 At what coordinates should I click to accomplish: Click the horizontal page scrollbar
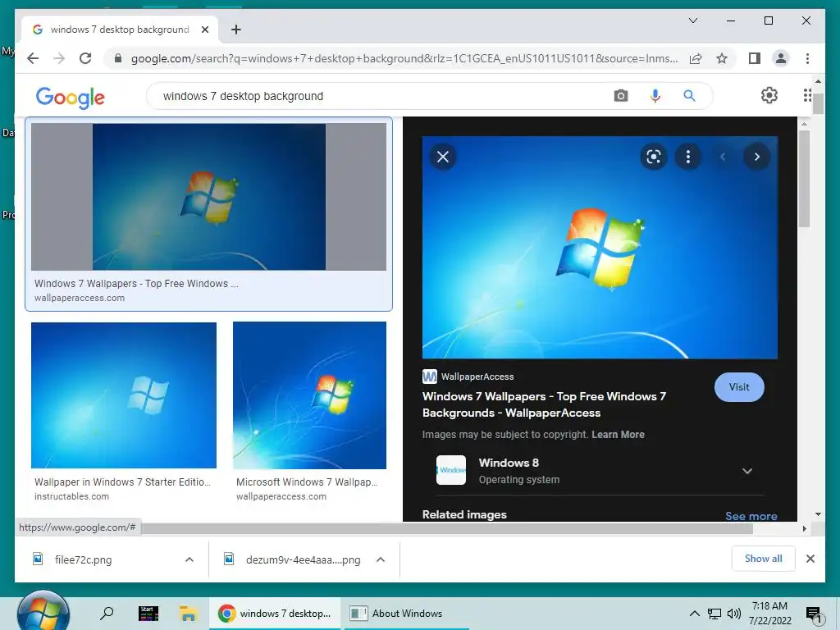pos(447,529)
